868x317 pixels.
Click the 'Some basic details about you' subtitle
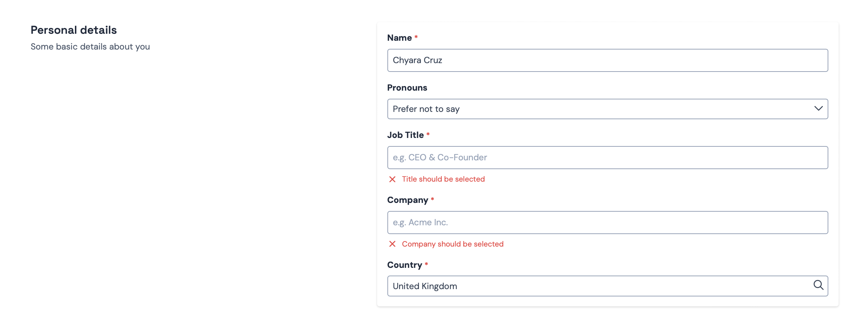[90, 47]
